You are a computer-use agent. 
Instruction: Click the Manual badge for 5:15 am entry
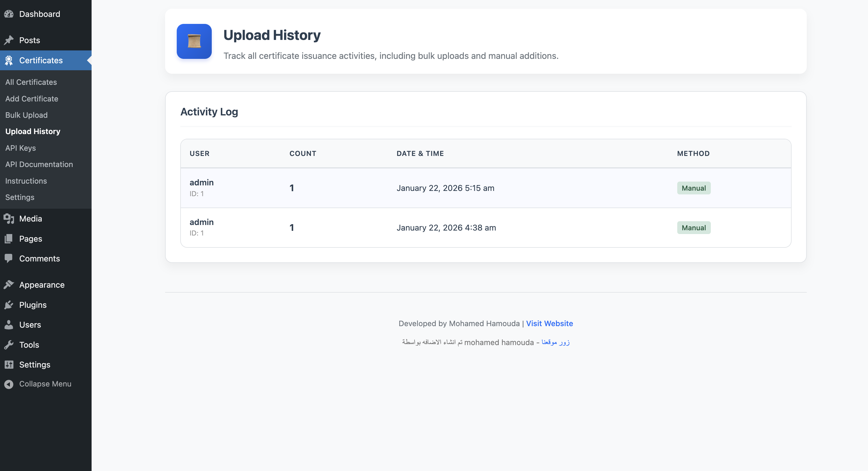click(694, 188)
